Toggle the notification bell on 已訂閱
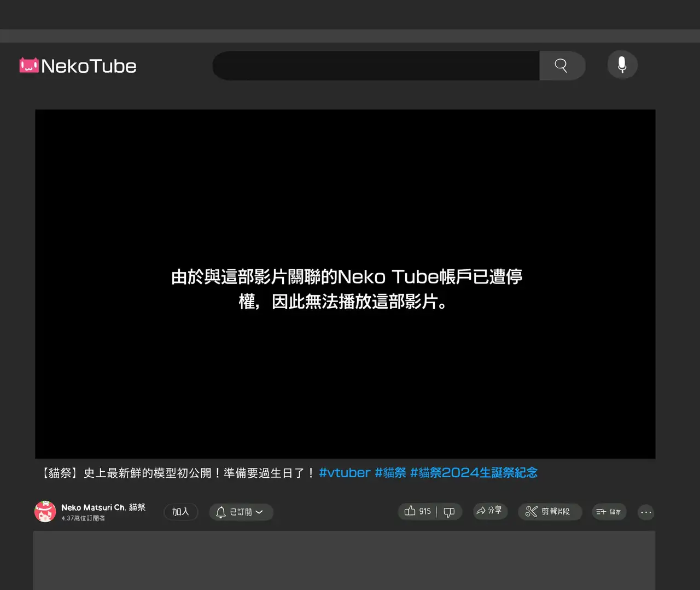The image size is (700, 590). coord(221,512)
